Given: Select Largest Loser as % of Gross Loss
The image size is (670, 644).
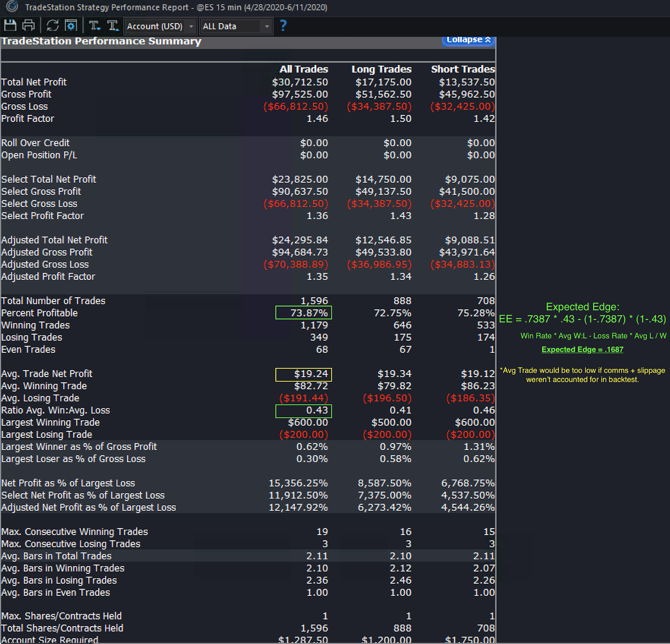Looking at the screenshot, I should click(x=73, y=459).
